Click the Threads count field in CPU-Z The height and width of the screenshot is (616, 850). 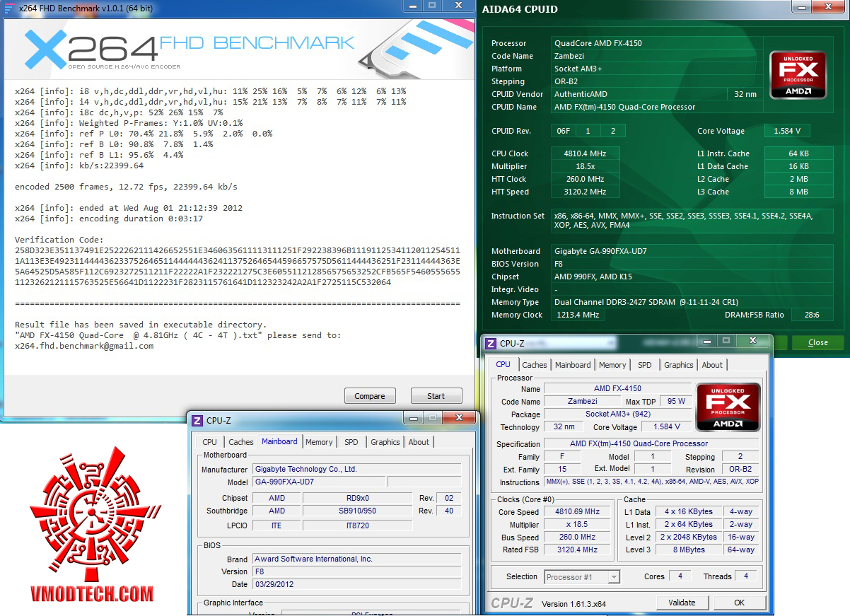point(745,576)
